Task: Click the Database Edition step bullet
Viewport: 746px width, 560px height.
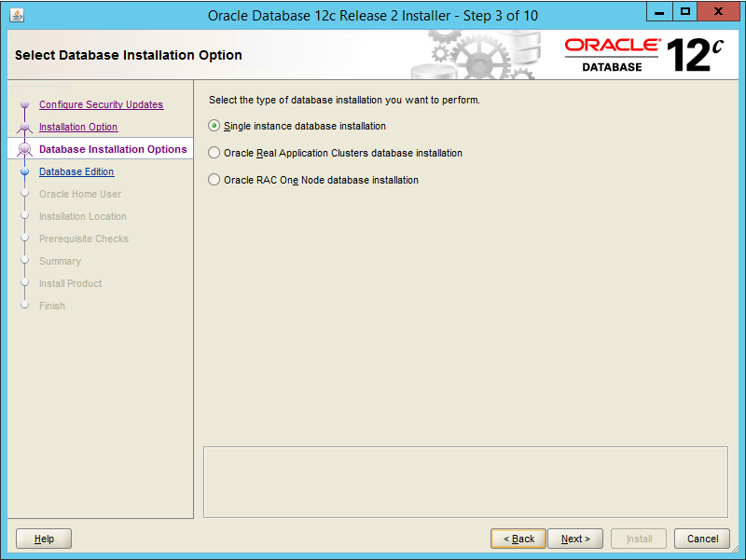Action: 25,171
